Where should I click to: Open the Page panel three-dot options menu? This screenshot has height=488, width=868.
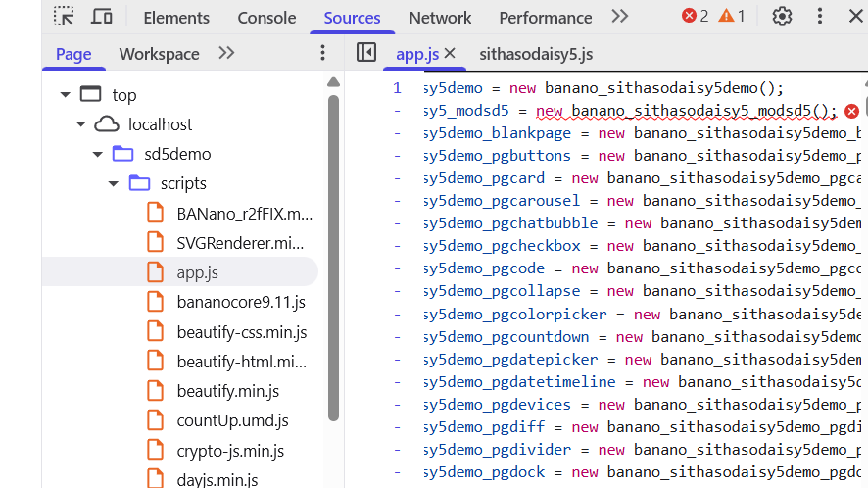(x=323, y=53)
